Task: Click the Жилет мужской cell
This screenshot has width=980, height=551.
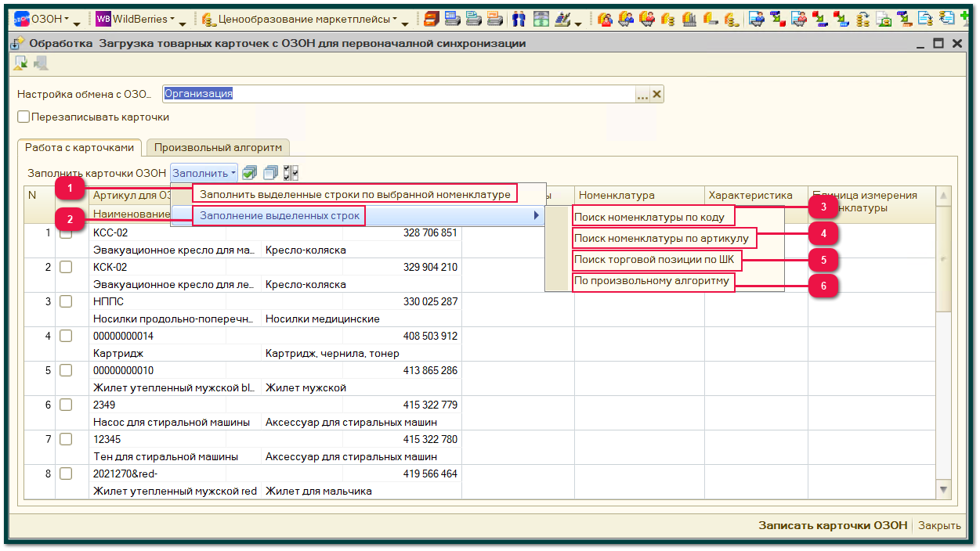Action: coord(361,387)
